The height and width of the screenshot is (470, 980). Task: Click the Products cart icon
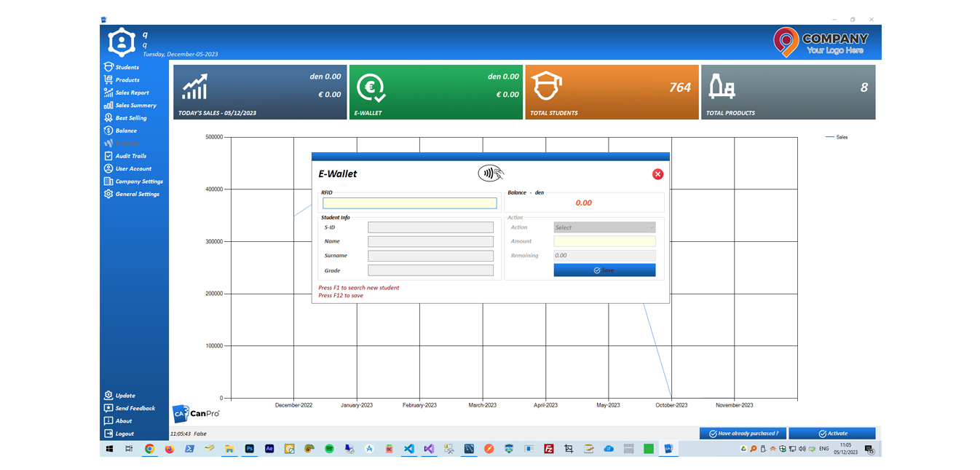coord(108,80)
